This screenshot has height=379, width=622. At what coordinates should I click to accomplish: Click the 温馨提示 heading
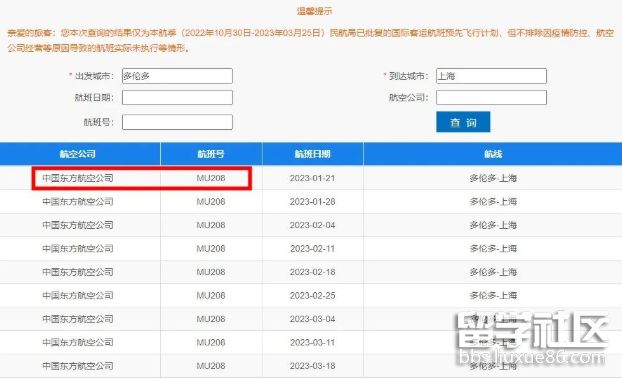pyautogui.click(x=315, y=11)
